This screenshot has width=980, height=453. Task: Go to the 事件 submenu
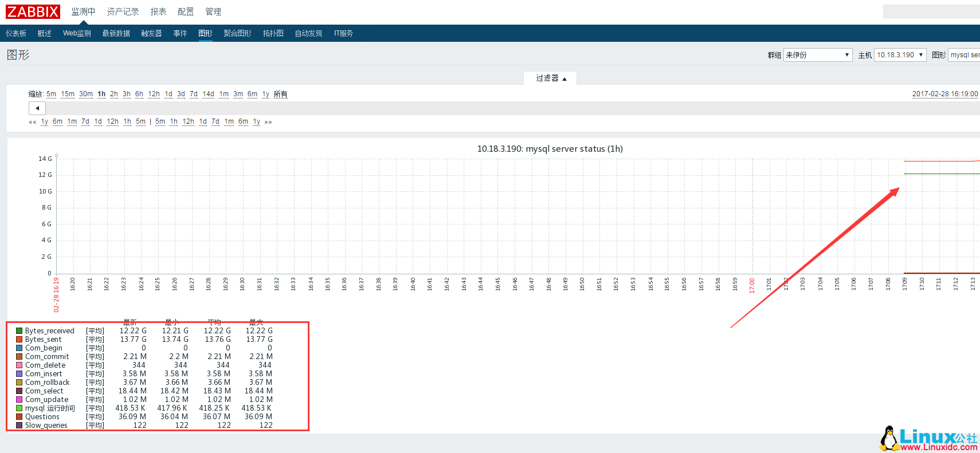click(x=181, y=33)
